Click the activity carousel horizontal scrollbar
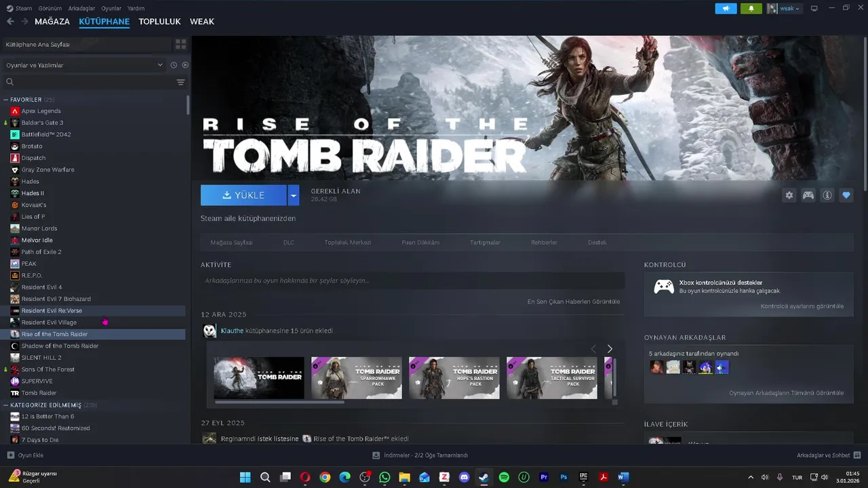This screenshot has width=868, height=488. [279, 402]
